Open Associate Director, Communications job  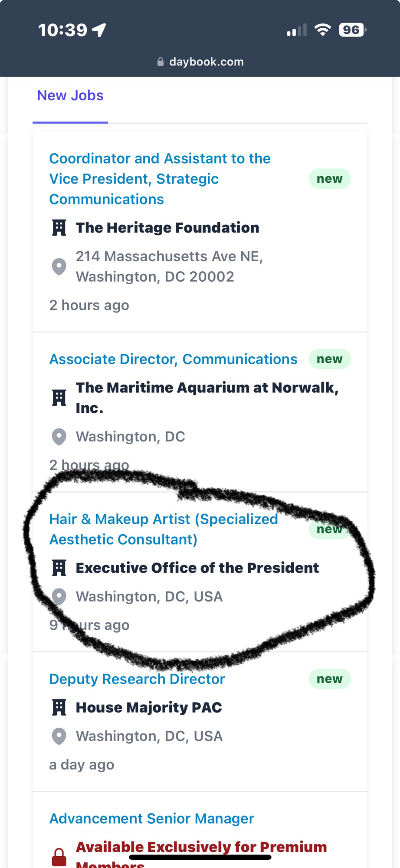point(173,359)
